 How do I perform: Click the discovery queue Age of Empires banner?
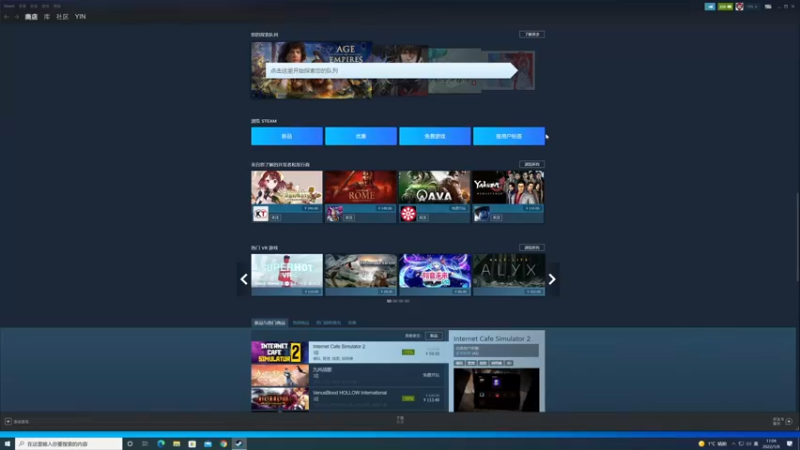point(311,70)
